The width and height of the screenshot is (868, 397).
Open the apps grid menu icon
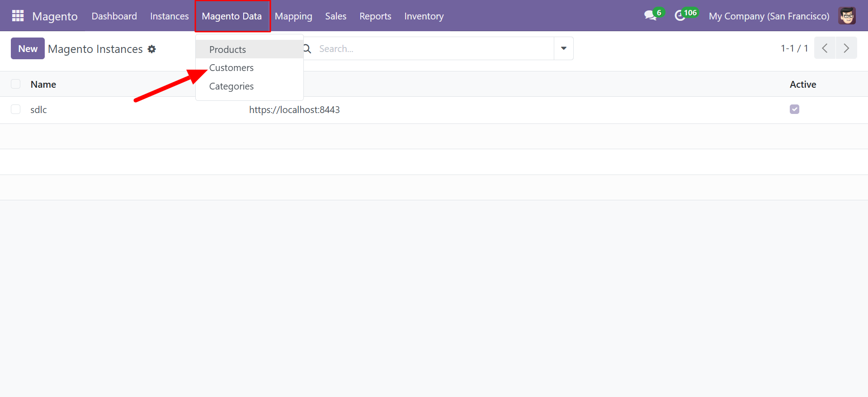[x=18, y=16]
